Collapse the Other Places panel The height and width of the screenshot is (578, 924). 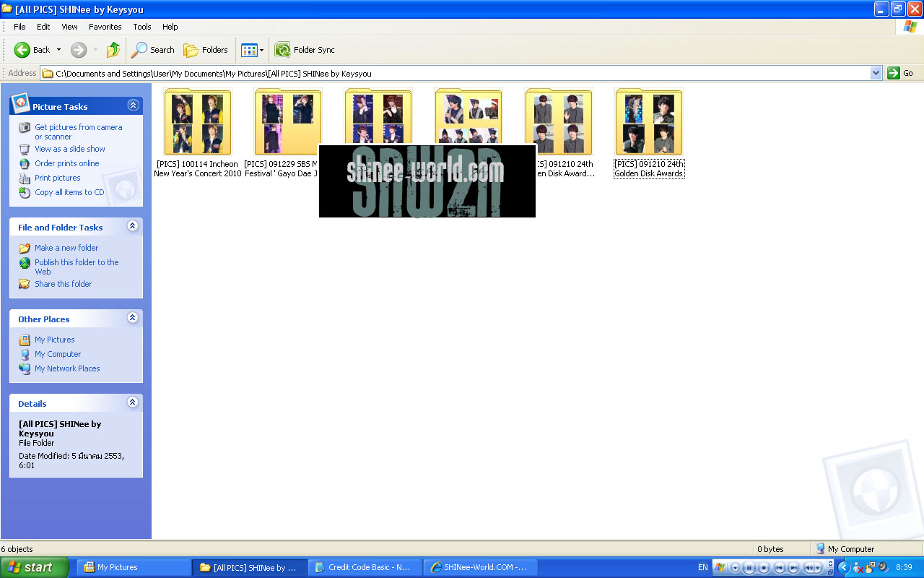click(133, 318)
